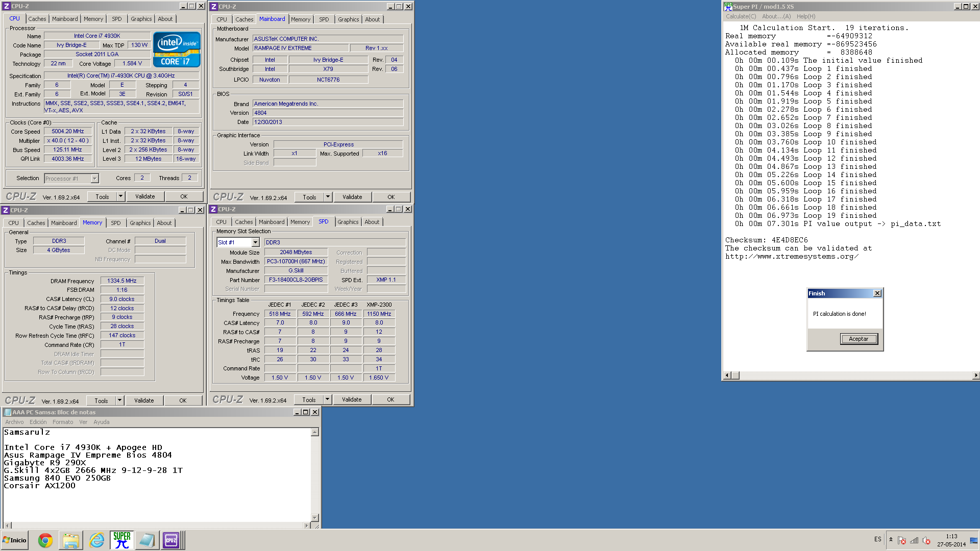Open Formato menu in Notepad

(63, 422)
